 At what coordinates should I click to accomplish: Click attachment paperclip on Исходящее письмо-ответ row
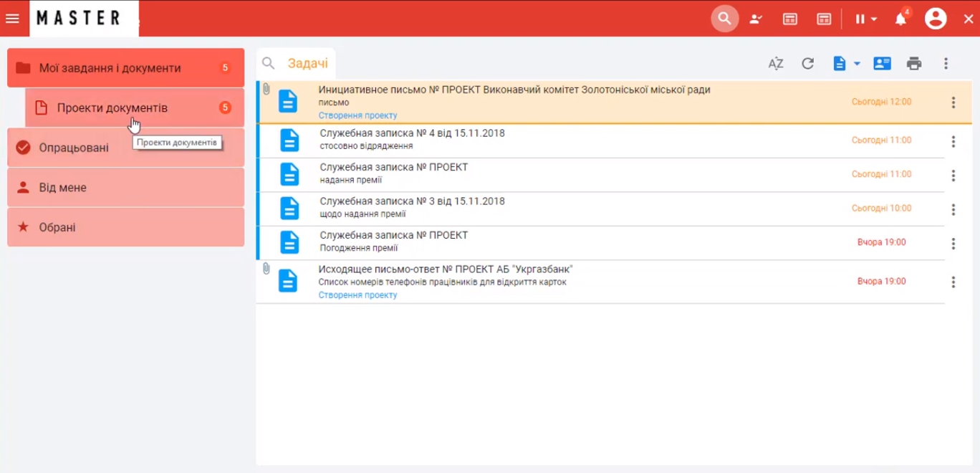tap(266, 269)
